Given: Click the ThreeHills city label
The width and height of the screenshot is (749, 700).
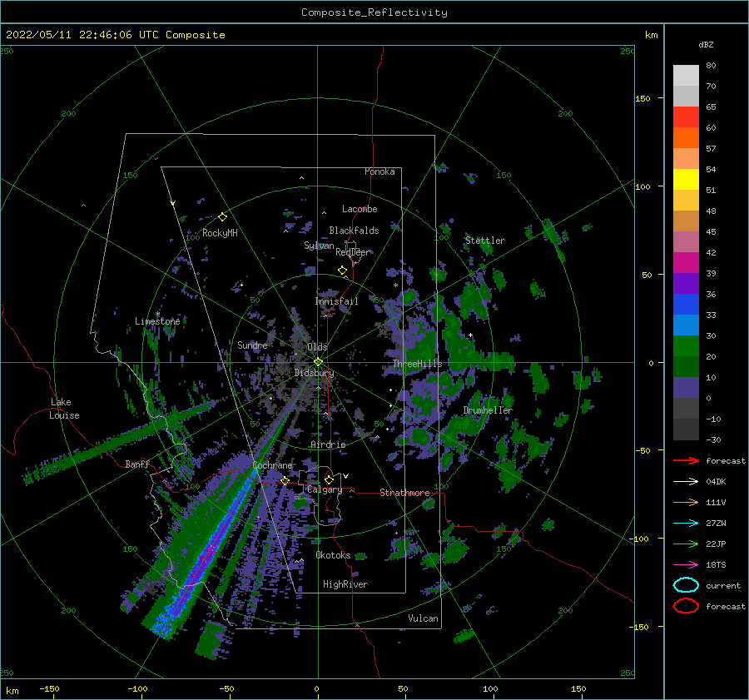Looking at the screenshot, I should point(418,364).
